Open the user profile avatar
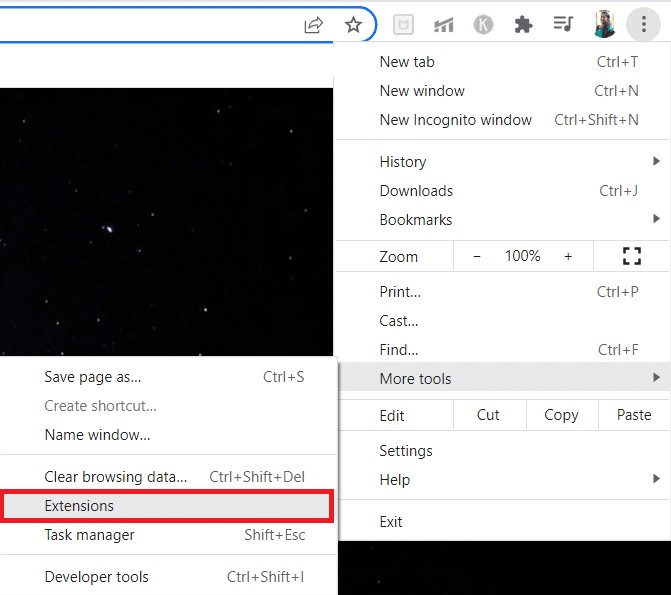Image resolution: width=671 pixels, height=595 pixels. point(604,24)
